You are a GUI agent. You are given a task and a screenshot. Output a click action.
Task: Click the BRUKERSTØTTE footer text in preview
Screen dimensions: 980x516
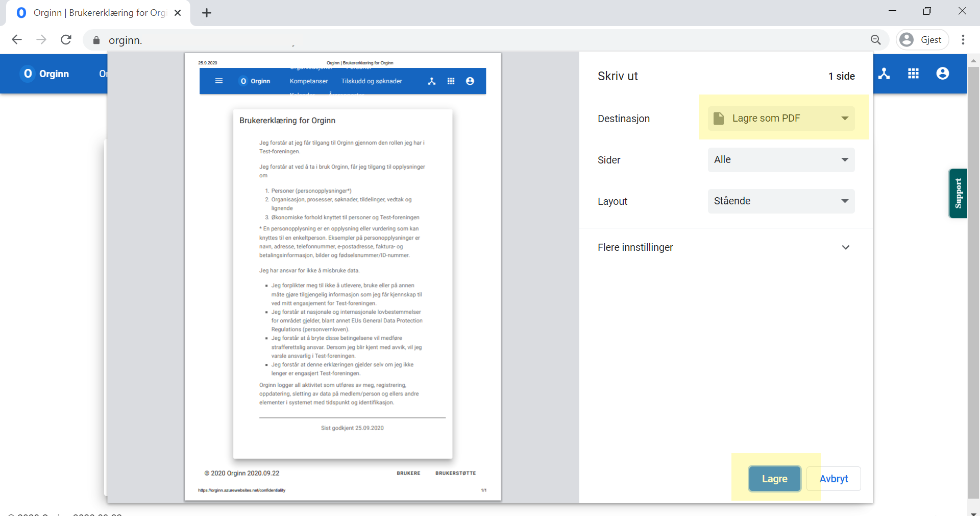point(455,473)
